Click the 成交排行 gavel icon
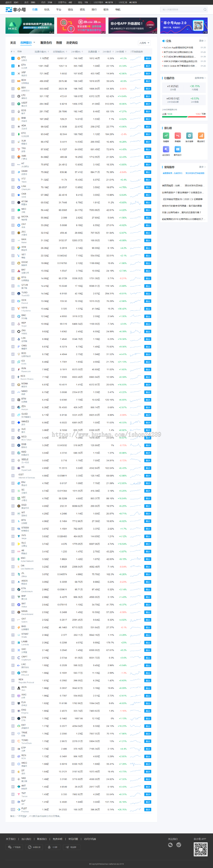This screenshot has height=868, width=213. pos(166,149)
